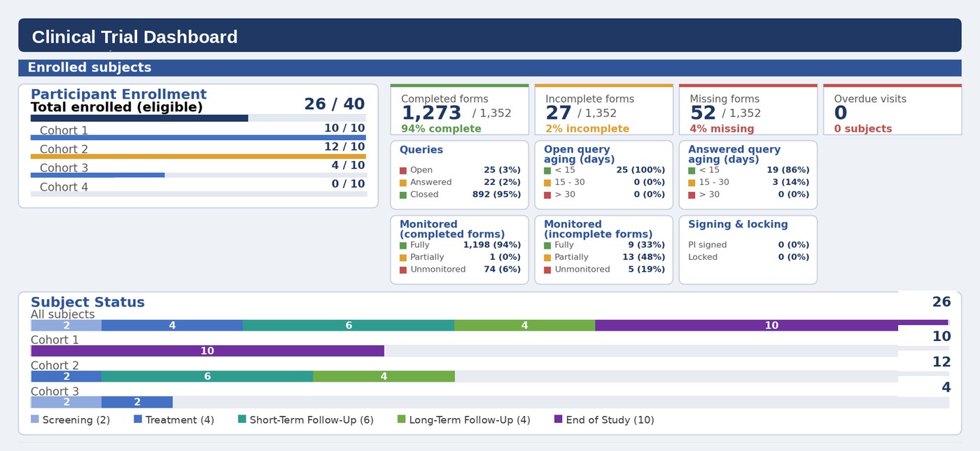This screenshot has height=451, width=980.
Task: Open the Incomplete forms 27 card
Action: click(604, 109)
